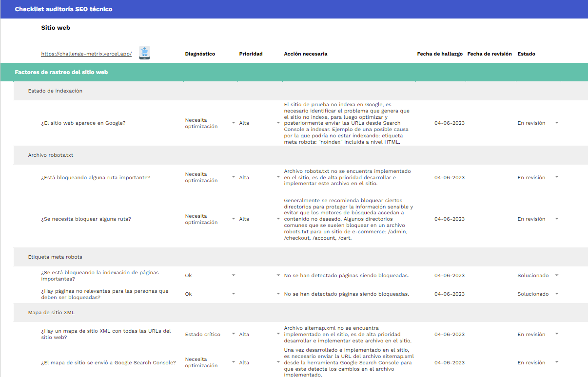The height and width of the screenshot is (377, 588).
Task: Click the 04-06-2023 date for Estado crítico row
Action: 449,335
